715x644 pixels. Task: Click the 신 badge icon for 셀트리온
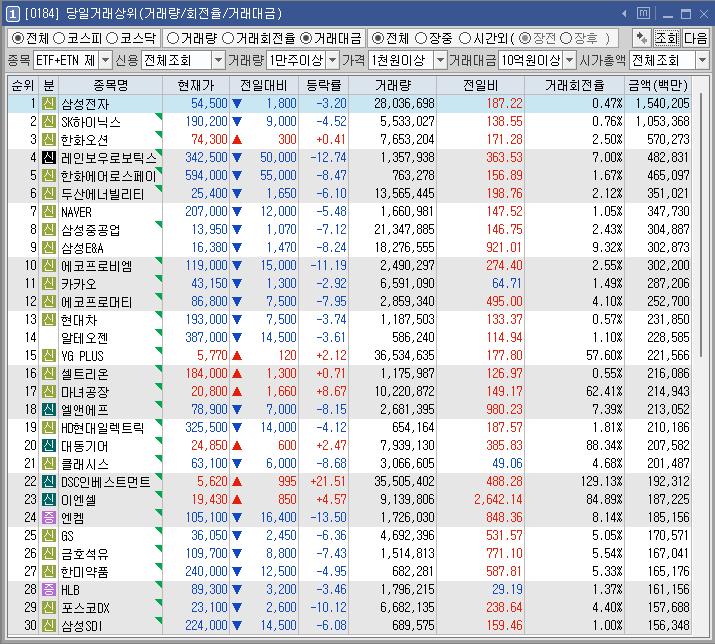click(x=49, y=374)
